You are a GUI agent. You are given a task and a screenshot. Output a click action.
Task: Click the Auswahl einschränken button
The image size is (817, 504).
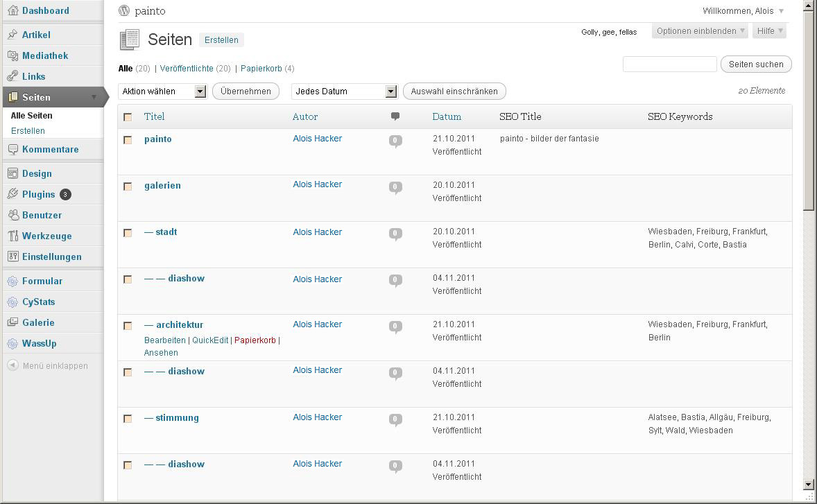coord(454,91)
